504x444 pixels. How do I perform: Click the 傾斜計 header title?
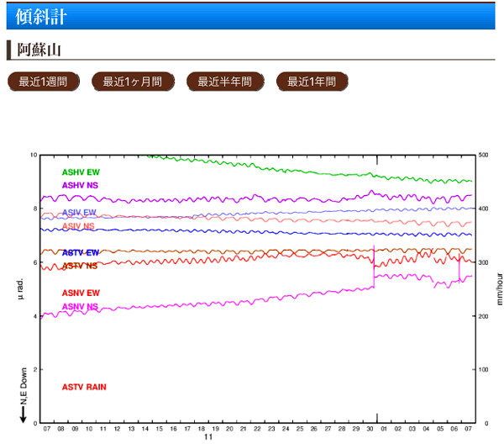pos(42,16)
